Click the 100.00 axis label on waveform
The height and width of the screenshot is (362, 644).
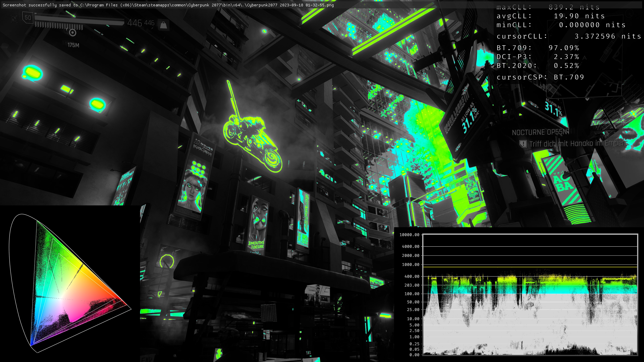(412, 294)
